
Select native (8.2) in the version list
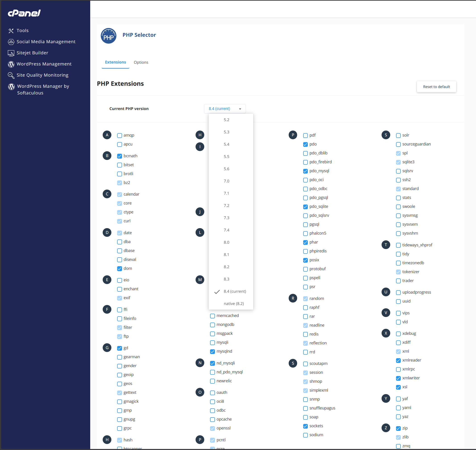click(234, 303)
